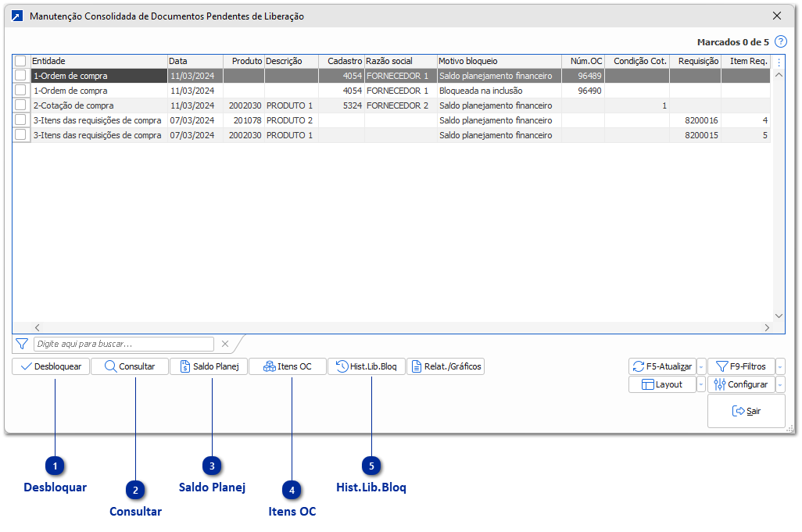802x532 pixels.
Task: Check the row for order 96490
Action: coord(21,91)
